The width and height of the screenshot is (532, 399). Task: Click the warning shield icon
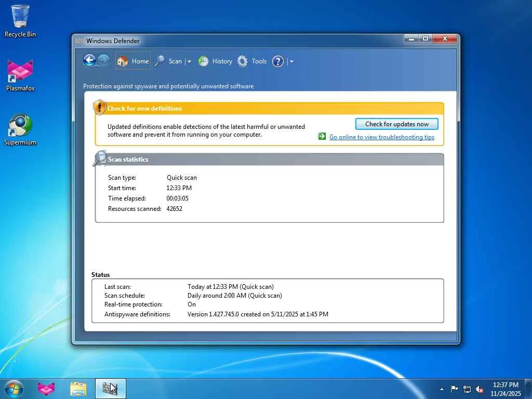tap(99, 107)
